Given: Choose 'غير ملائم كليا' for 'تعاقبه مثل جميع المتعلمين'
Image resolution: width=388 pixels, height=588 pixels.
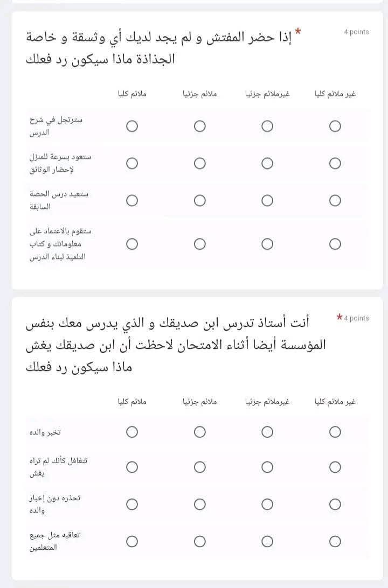Looking at the screenshot, I should coord(335,541).
